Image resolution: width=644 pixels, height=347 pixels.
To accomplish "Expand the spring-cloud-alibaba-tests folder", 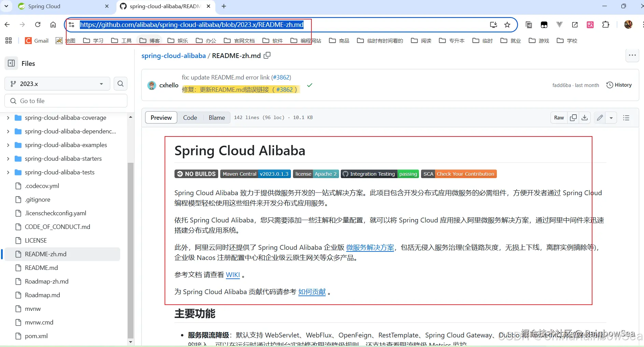I will pyautogui.click(x=8, y=172).
